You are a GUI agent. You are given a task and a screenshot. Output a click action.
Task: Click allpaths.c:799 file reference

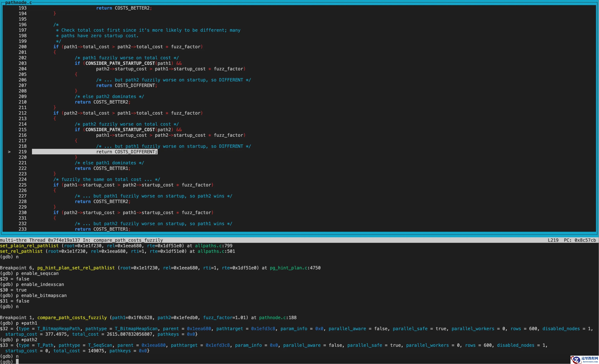(x=213, y=246)
